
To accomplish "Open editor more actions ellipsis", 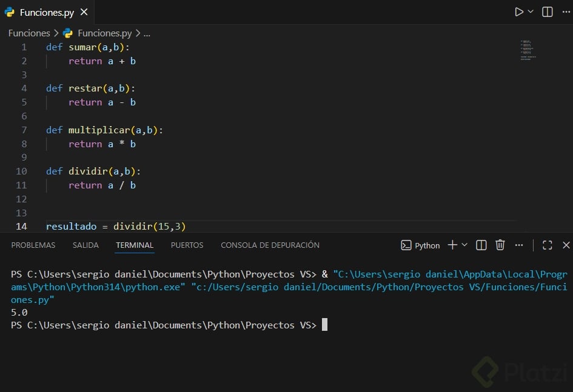I will pyautogui.click(x=566, y=12).
